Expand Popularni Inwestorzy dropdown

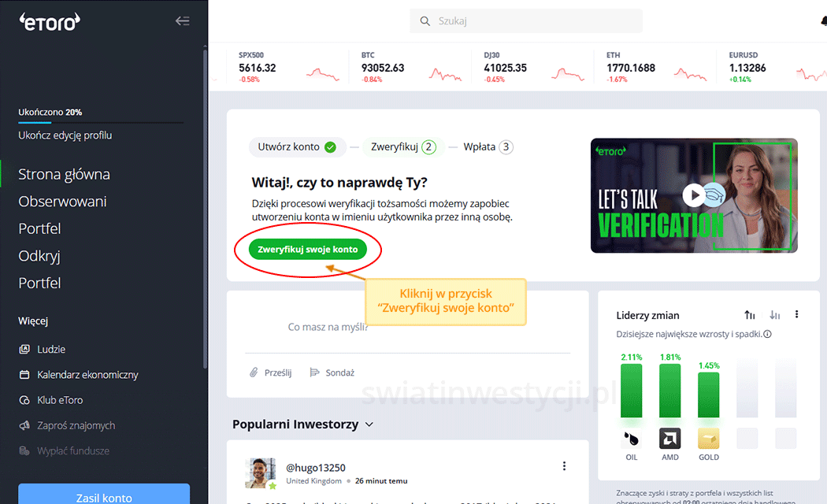pos(369,424)
